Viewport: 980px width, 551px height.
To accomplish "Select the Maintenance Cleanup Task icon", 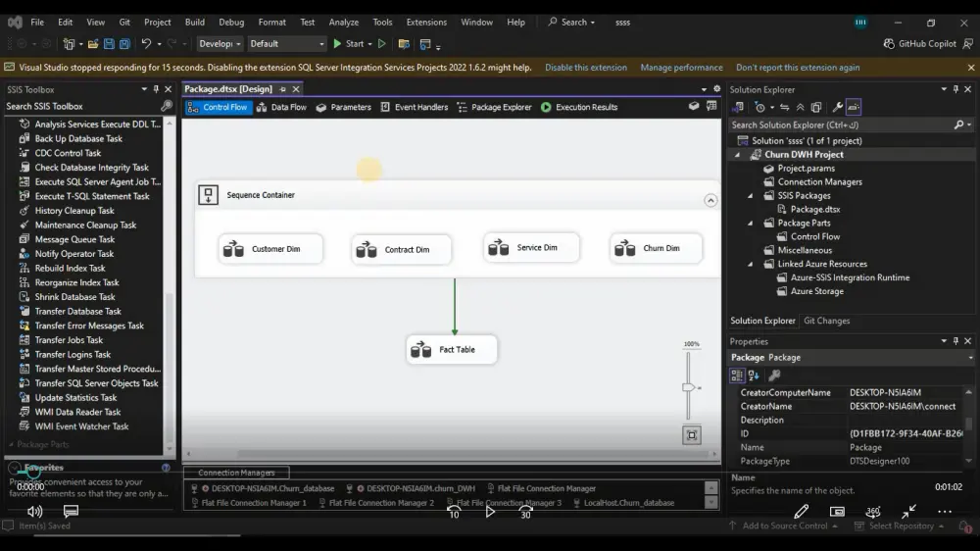I will 24,225.
